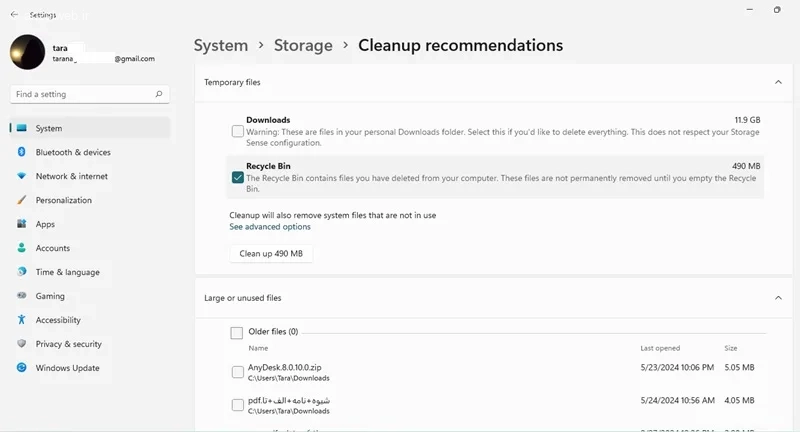The image size is (800, 432).
Task: Click Storage in the breadcrumb
Action: tap(303, 45)
